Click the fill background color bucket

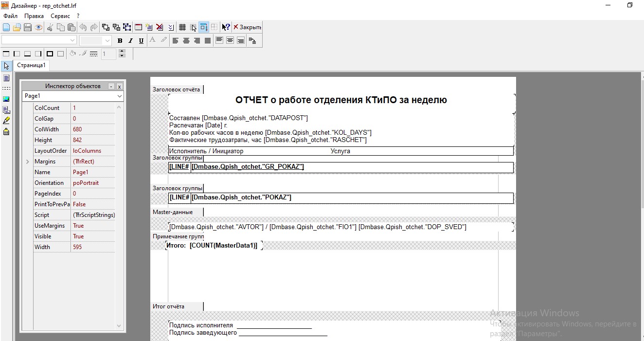(73, 54)
